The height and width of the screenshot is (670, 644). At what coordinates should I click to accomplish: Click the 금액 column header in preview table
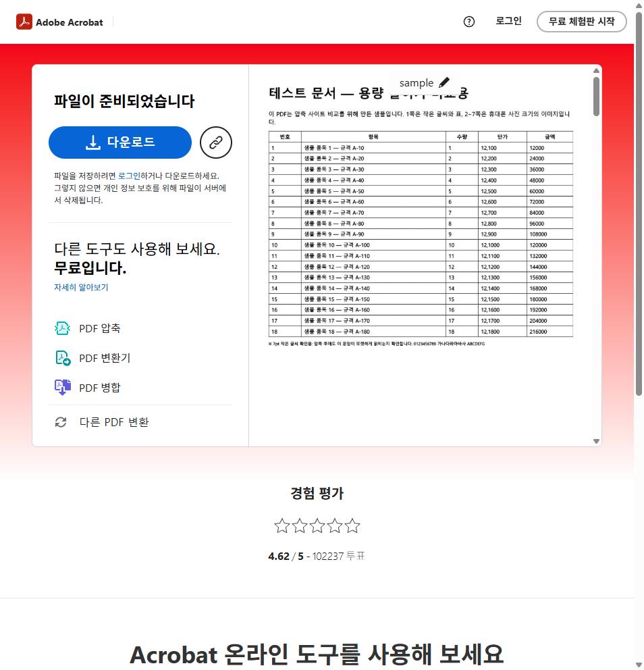click(549, 136)
